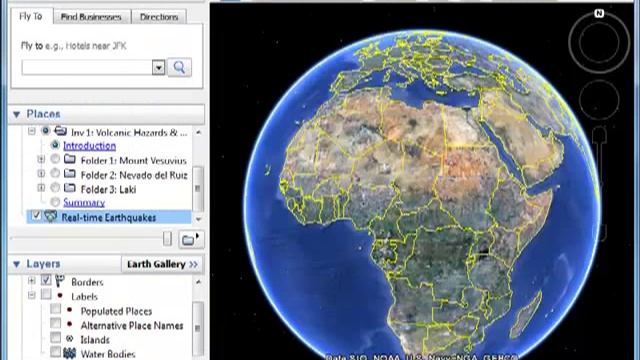Enable the Islands layer checkbox
The width and height of the screenshot is (640, 360).
coord(56,338)
